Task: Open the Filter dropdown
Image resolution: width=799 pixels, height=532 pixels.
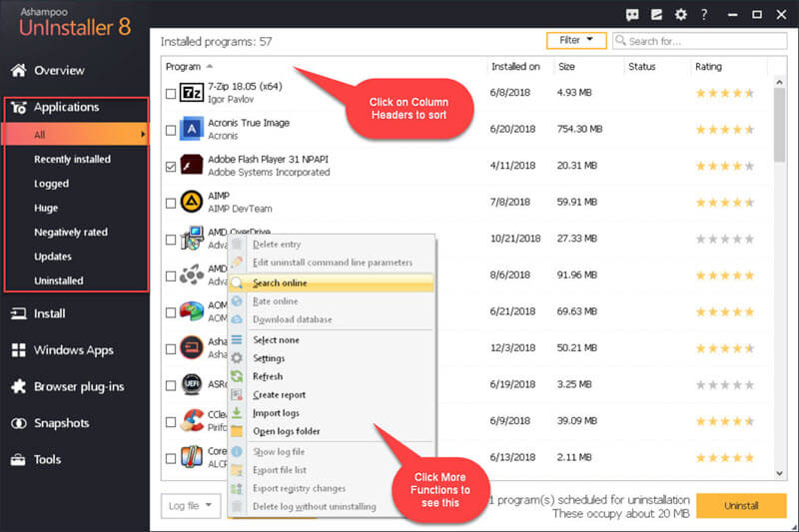Action: pyautogui.click(x=576, y=40)
